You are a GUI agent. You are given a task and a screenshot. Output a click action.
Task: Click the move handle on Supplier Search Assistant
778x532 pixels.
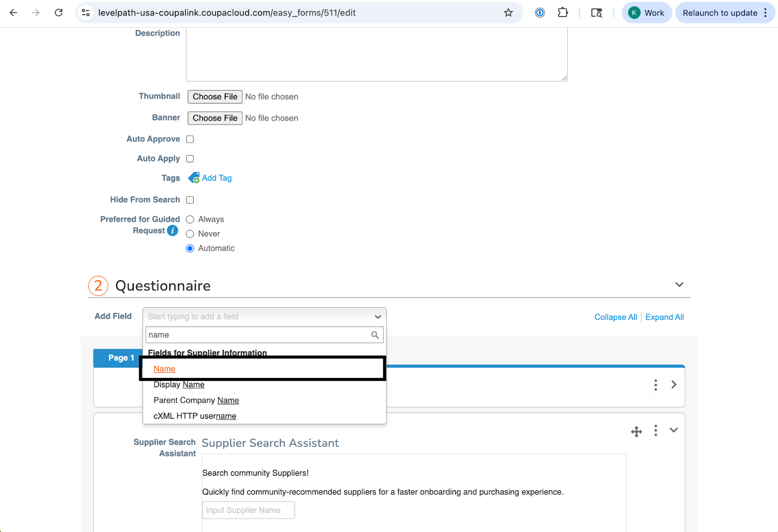[x=636, y=431]
